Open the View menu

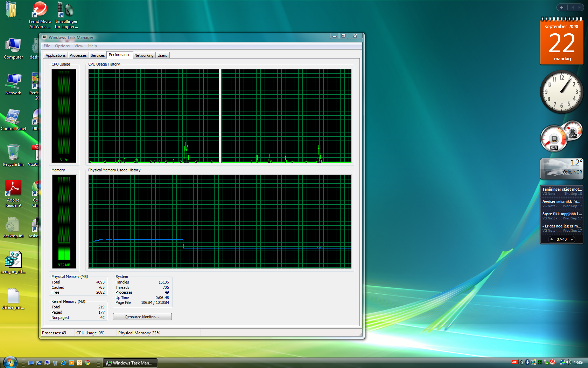coord(79,46)
